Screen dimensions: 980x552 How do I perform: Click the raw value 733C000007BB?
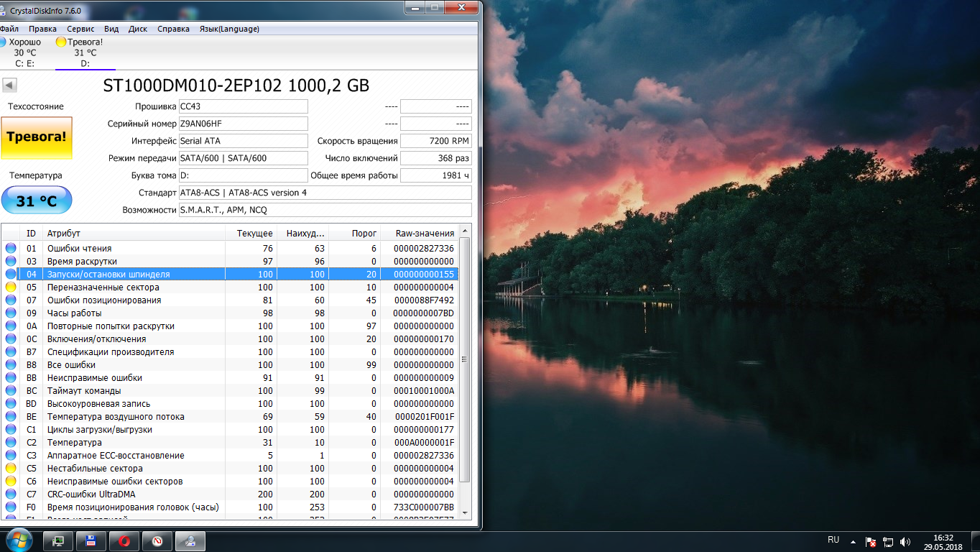[424, 507]
